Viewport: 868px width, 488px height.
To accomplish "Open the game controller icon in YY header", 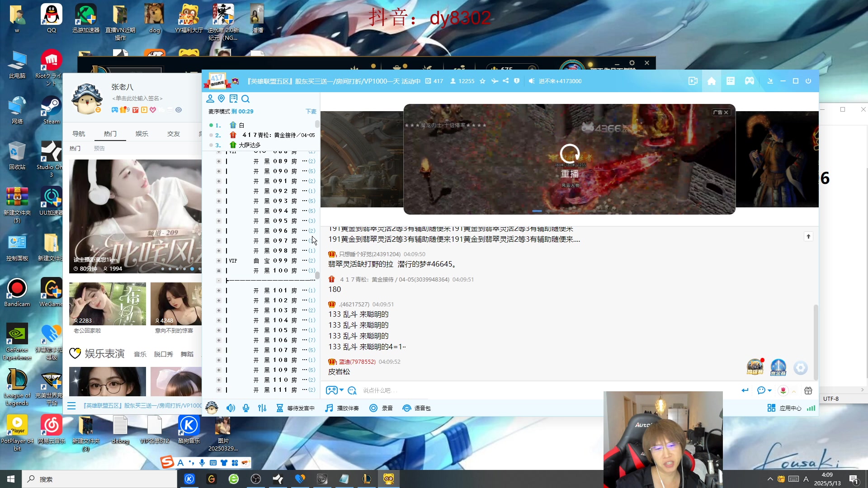I will [750, 81].
